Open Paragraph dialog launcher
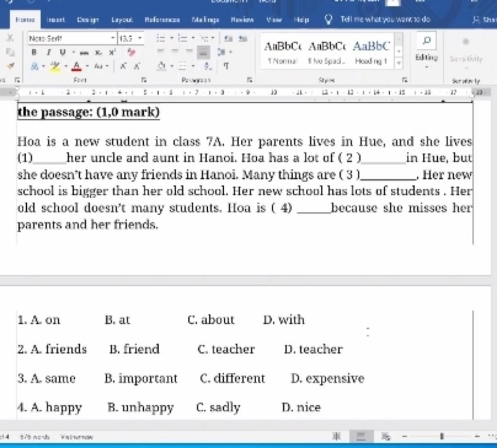The height and width of the screenshot is (448, 497). pos(250,80)
